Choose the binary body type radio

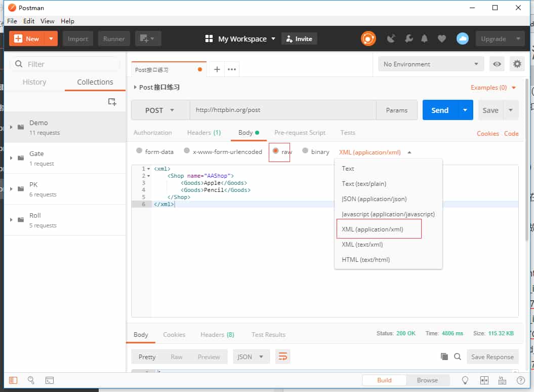pos(305,151)
